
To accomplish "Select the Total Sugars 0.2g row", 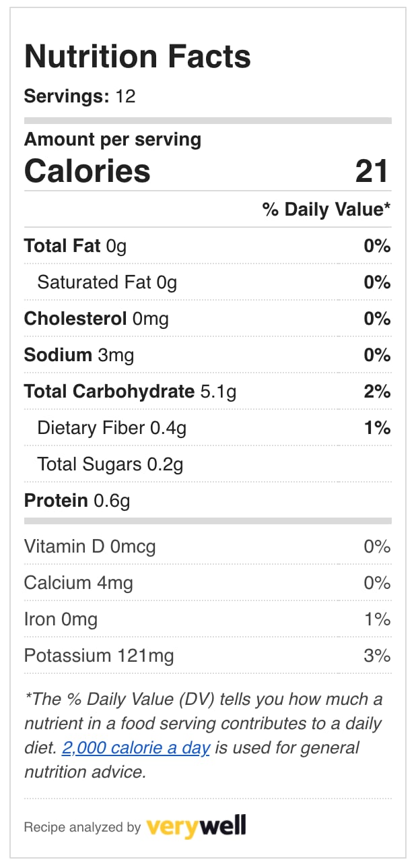I will [x=207, y=464].
